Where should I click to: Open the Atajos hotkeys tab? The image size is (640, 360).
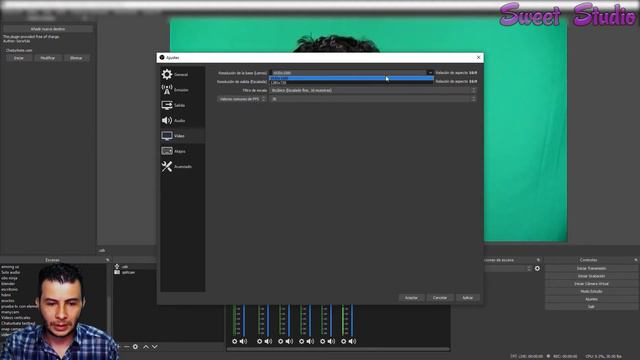tap(182, 151)
